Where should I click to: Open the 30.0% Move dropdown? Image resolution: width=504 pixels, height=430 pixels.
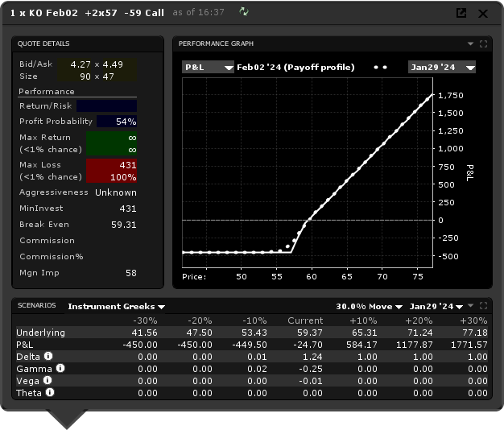tap(370, 307)
